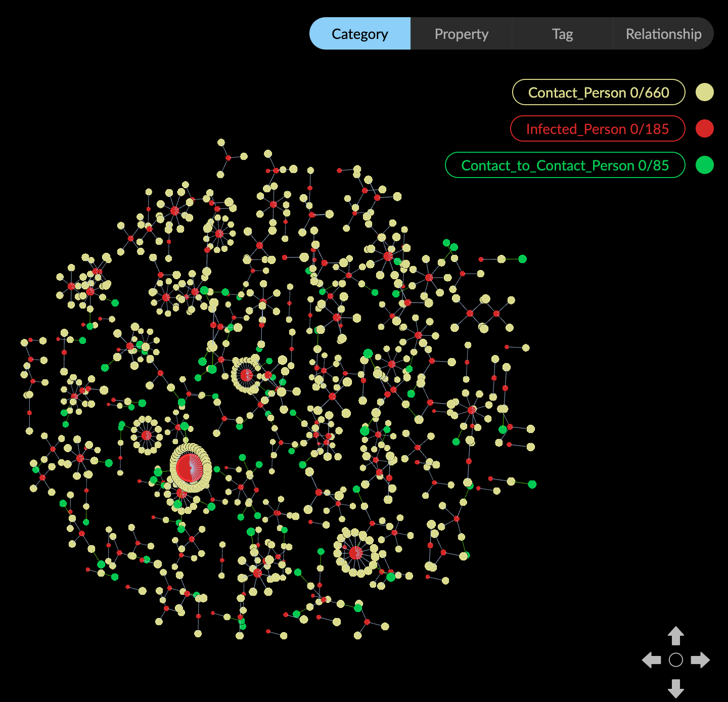728x702 pixels.
Task: Toggle the Contact_to_Contact_Person 0/85 category filter
Action: click(x=565, y=165)
